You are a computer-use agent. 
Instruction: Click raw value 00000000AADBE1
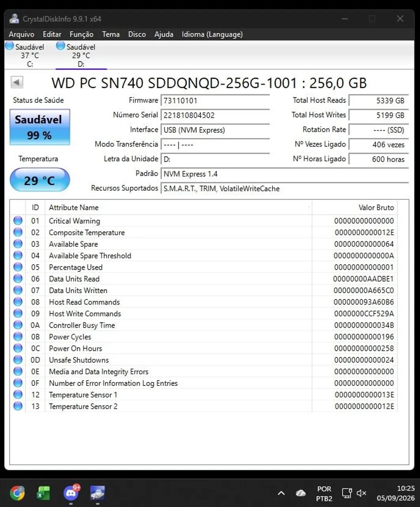[363, 279]
